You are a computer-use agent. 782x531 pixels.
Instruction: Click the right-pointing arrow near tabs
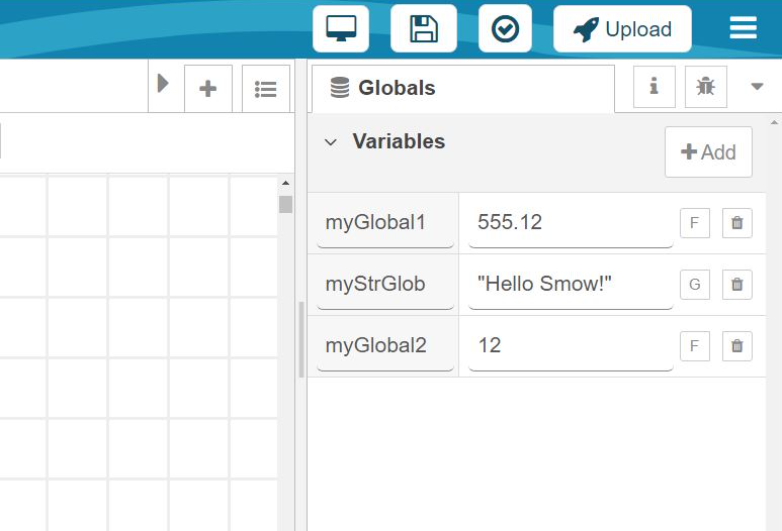click(163, 83)
